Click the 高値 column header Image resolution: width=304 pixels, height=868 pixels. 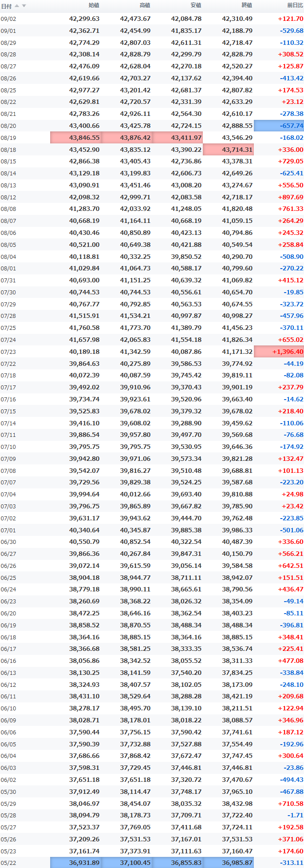(145, 5)
